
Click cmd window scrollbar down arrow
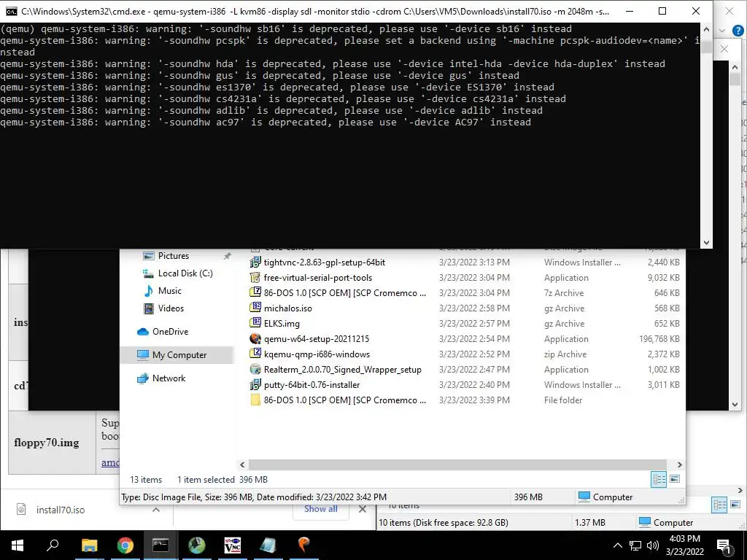tap(706, 243)
